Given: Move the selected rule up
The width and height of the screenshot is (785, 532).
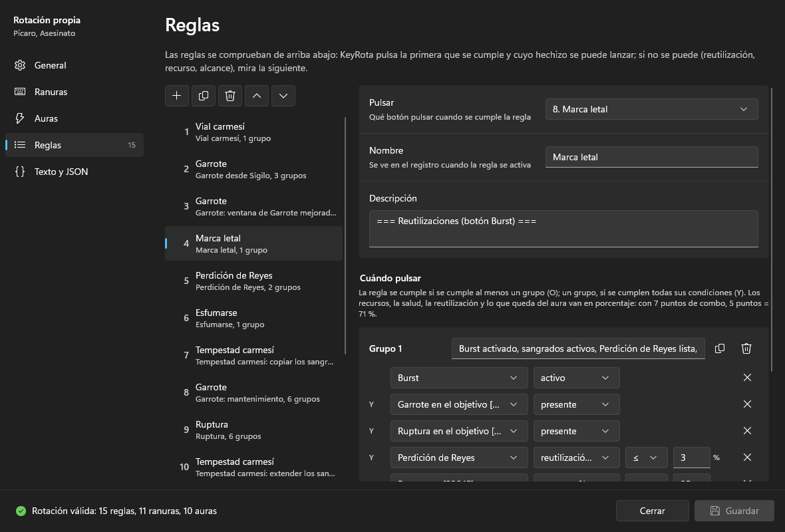Looking at the screenshot, I should pyautogui.click(x=256, y=96).
